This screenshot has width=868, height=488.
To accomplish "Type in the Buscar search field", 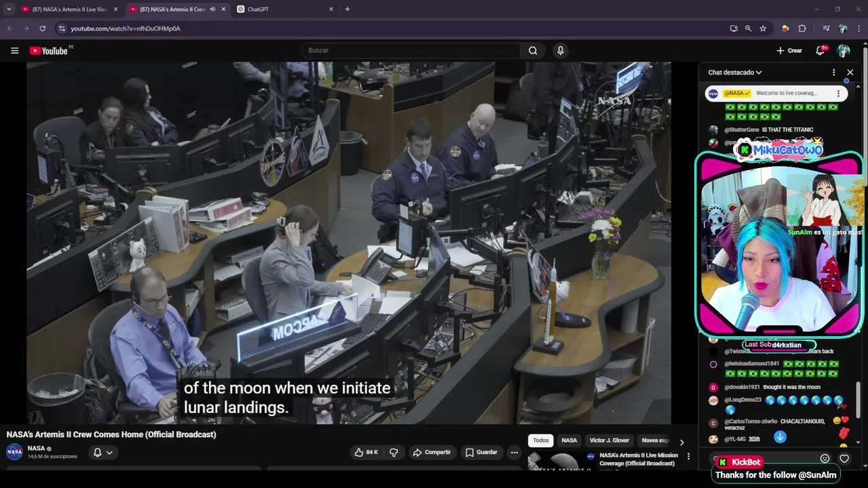I will (411, 51).
